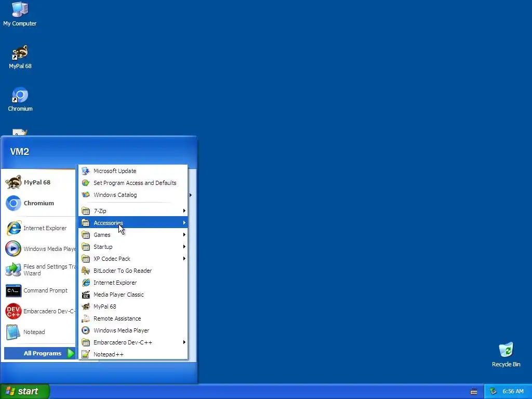
Task: Click the Notepad++ icon
Action: (86, 354)
